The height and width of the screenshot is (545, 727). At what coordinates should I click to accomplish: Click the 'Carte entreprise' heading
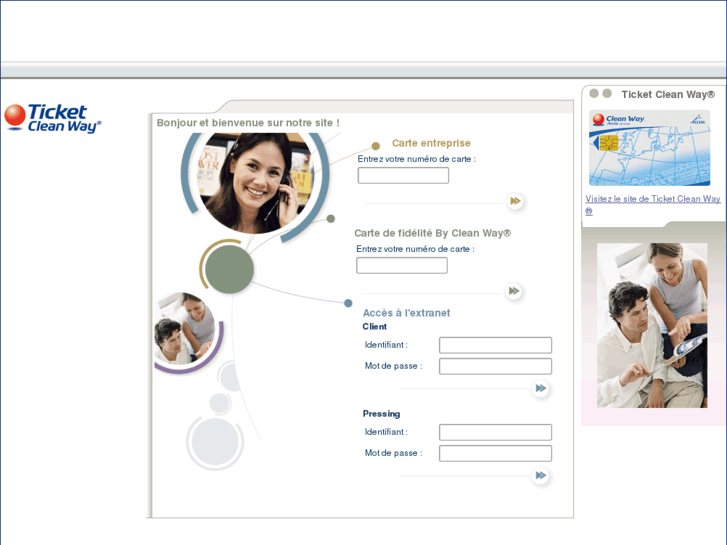pyautogui.click(x=431, y=143)
